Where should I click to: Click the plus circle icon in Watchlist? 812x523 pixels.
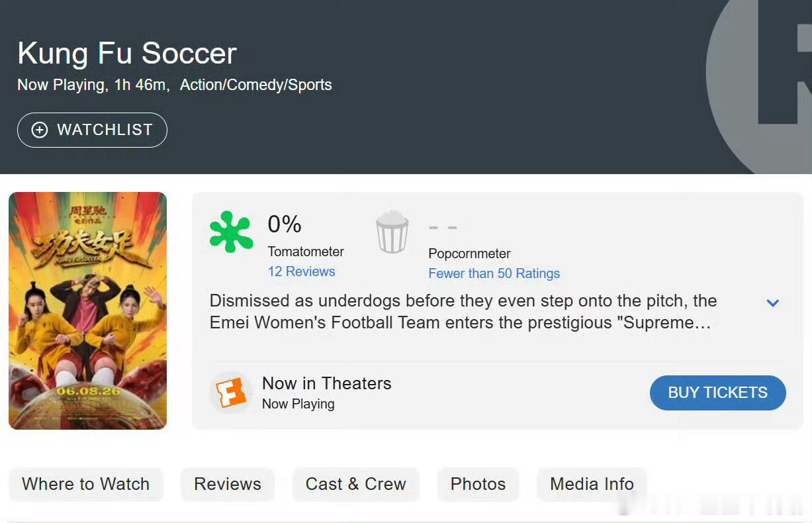click(40, 130)
